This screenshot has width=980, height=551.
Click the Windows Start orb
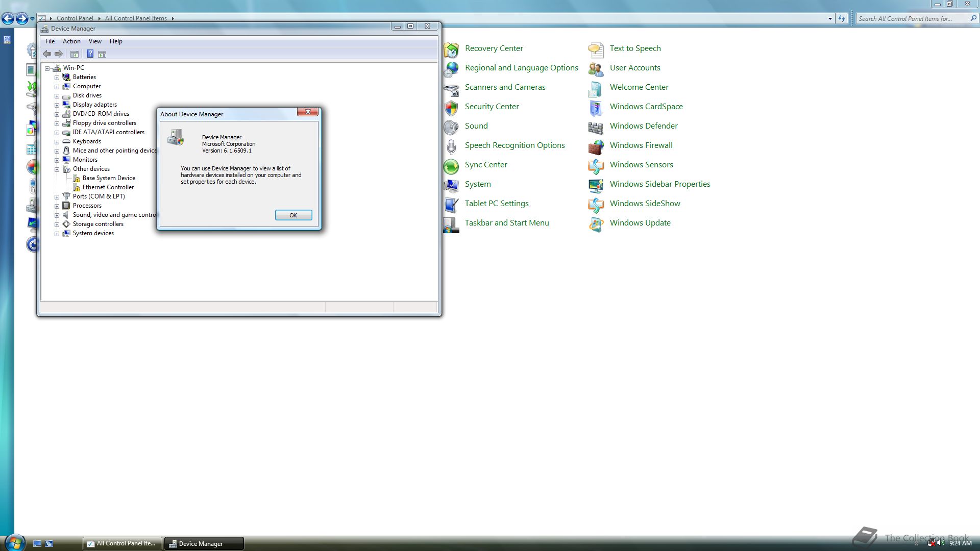pyautogui.click(x=14, y=543)
